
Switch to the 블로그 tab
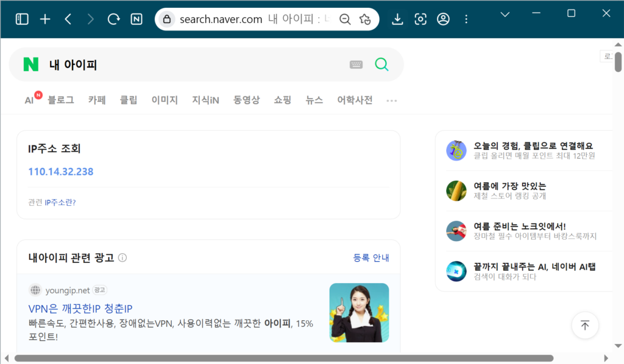pos(61,100)
